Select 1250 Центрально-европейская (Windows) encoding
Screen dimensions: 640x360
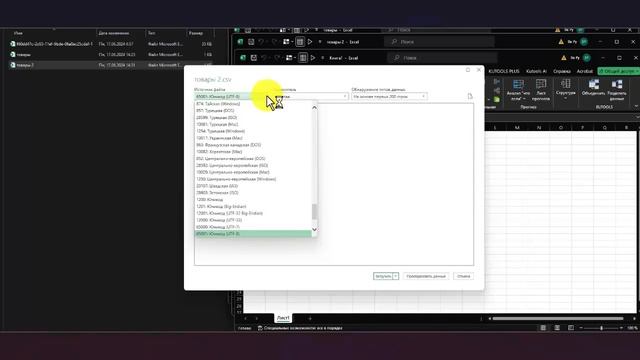tap(253, 179)
